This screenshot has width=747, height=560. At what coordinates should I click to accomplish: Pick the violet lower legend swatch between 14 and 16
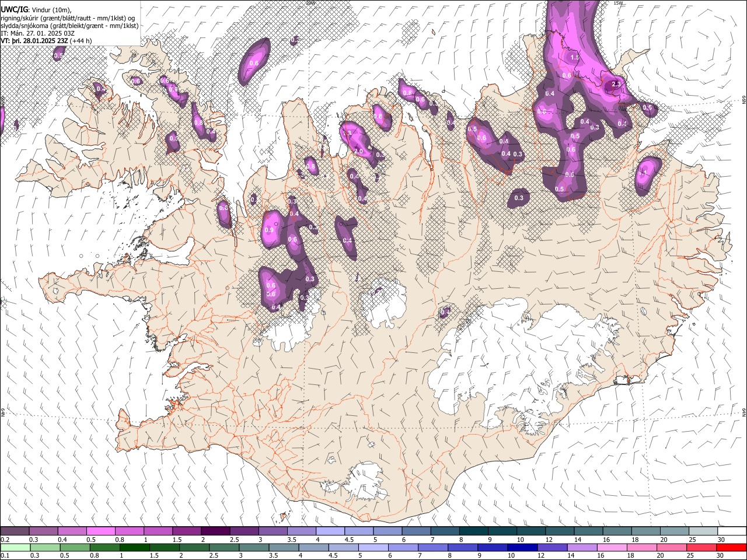coord(582,547)
